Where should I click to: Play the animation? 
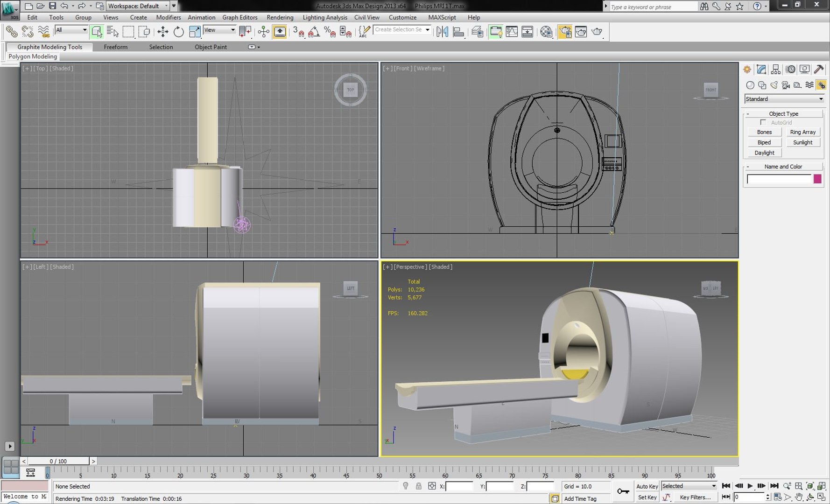tap(750, 486)
